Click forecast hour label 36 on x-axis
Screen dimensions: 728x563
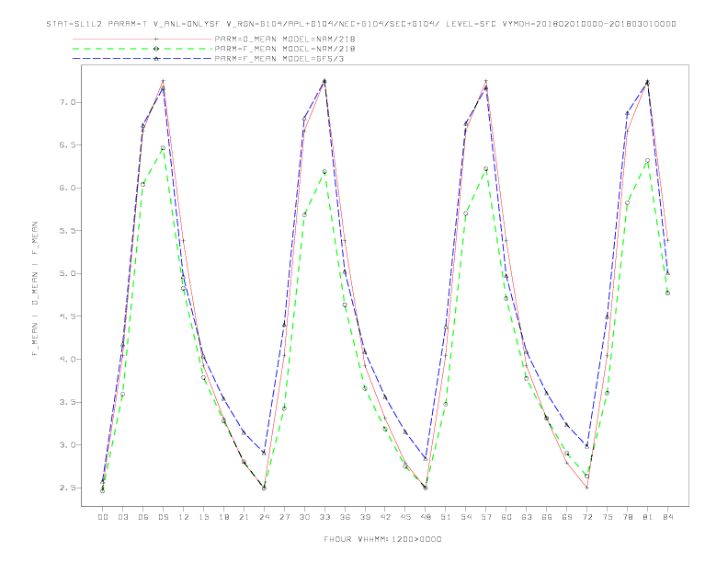click(x=345, y=517)
